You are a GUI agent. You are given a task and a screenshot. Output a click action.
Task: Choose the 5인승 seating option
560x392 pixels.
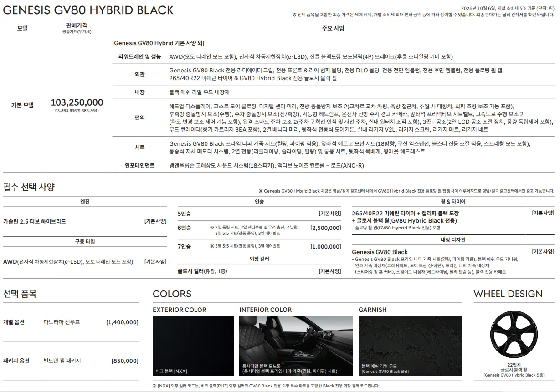tap(184, 214)
